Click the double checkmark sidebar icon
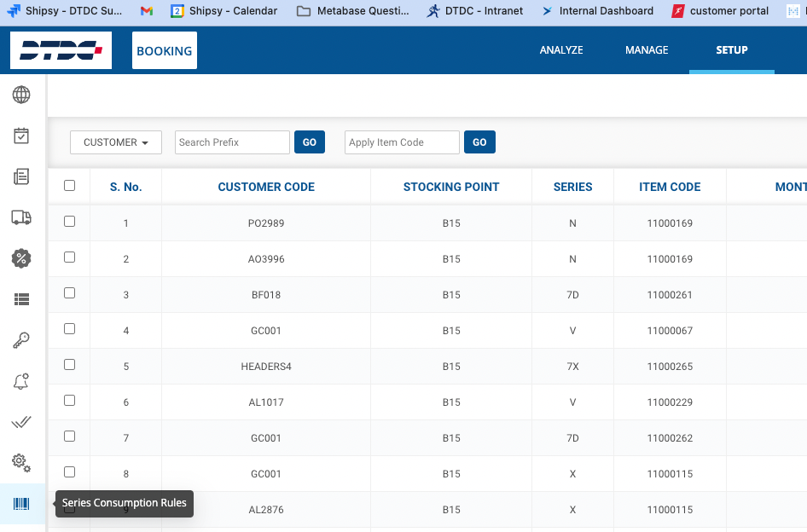The height and width of the screenshot is (532, 807). click(21, 422)
